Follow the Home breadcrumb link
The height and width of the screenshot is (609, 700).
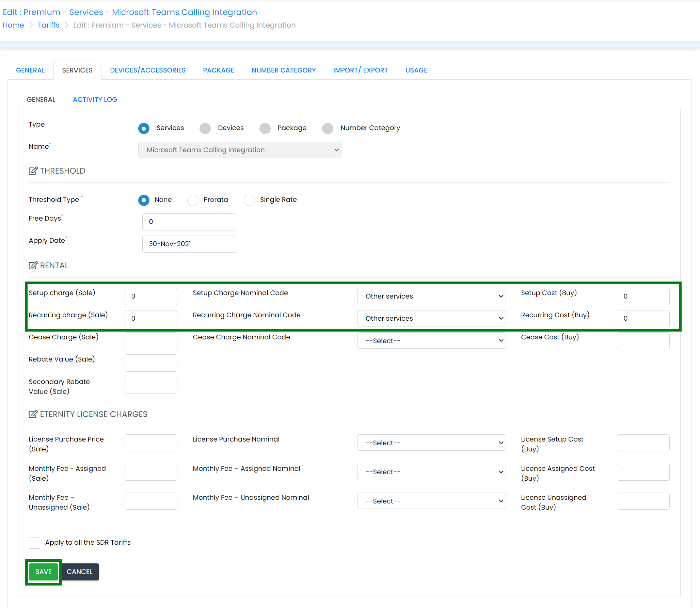13,25
